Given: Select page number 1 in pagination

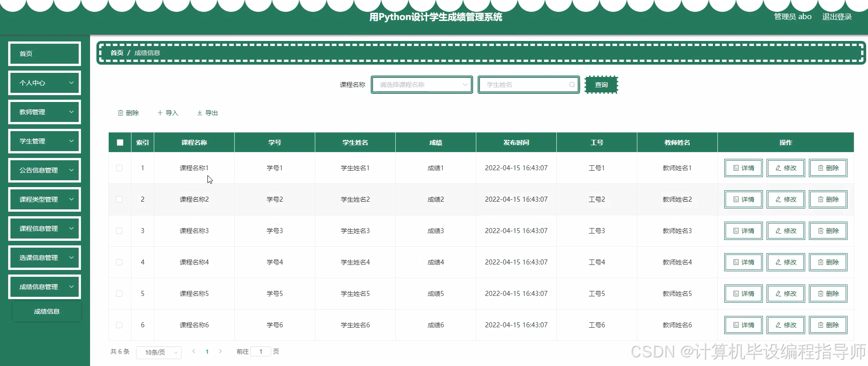Looking at the screenshot, I should pos(207,351).
